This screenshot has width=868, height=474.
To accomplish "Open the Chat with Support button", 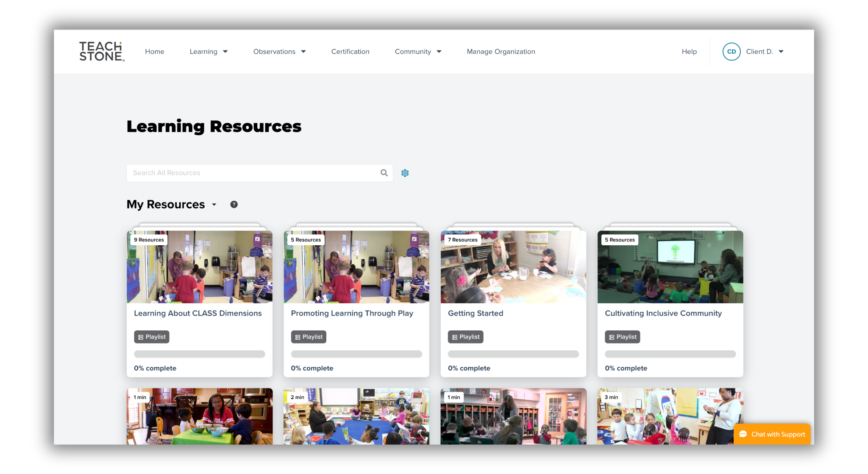I will (x=772, y=434).
